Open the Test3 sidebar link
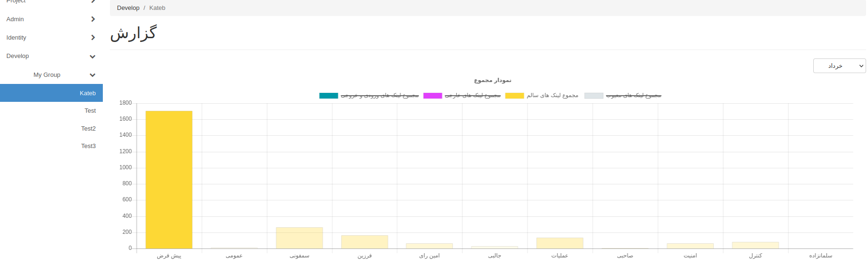This screenshot has height=273, width=868. [x=88, y=146]
